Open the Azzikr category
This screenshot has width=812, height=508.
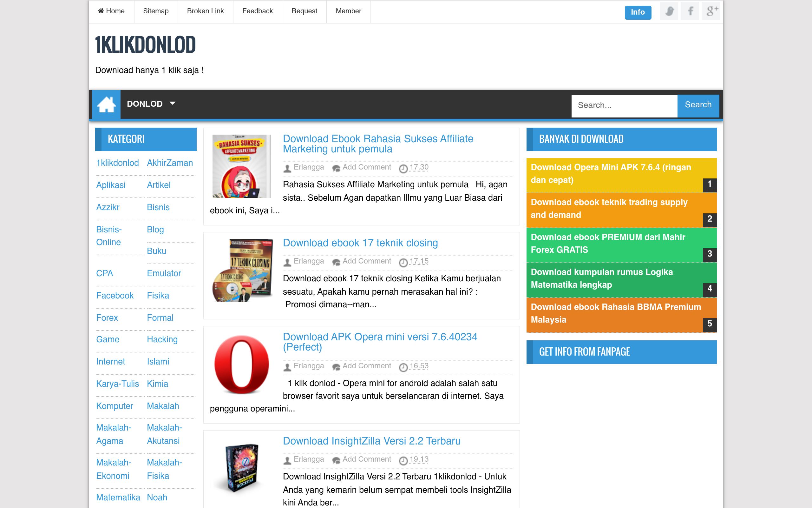(x=108, y=207)
